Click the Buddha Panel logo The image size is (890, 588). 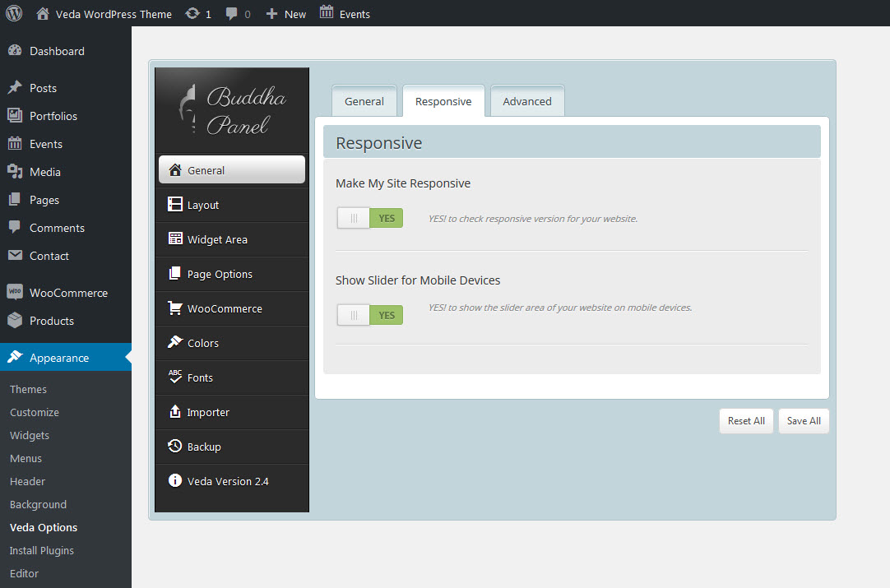tap(233, 111)
